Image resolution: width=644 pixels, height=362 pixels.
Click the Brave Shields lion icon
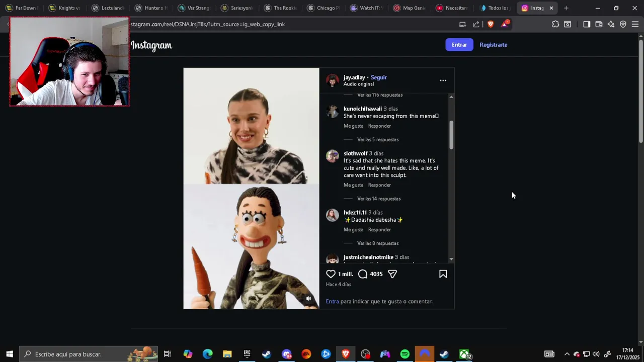(491, 24)
